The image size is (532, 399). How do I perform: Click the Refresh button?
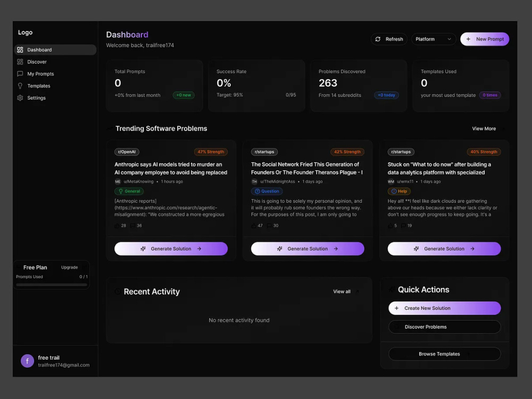pos(389,39)
